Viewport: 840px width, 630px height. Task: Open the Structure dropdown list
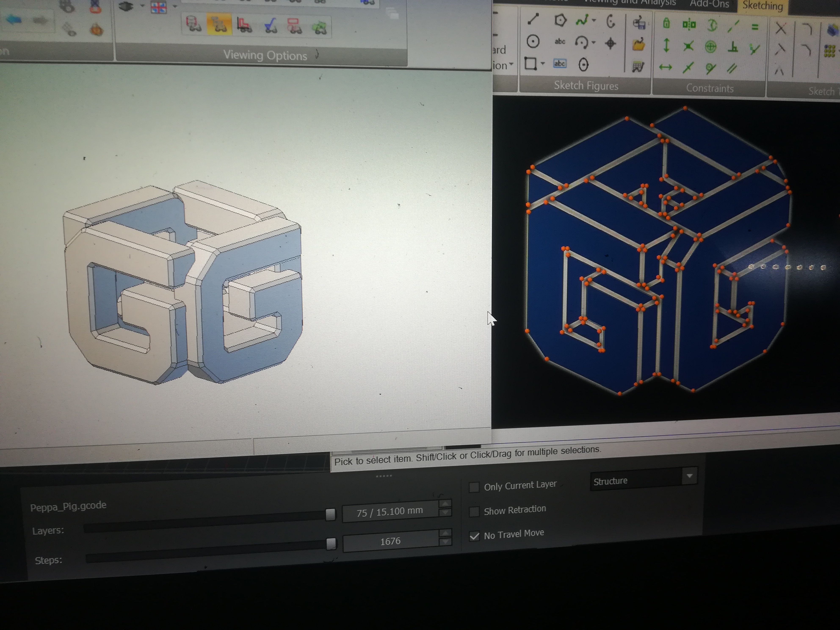(689, 476)
